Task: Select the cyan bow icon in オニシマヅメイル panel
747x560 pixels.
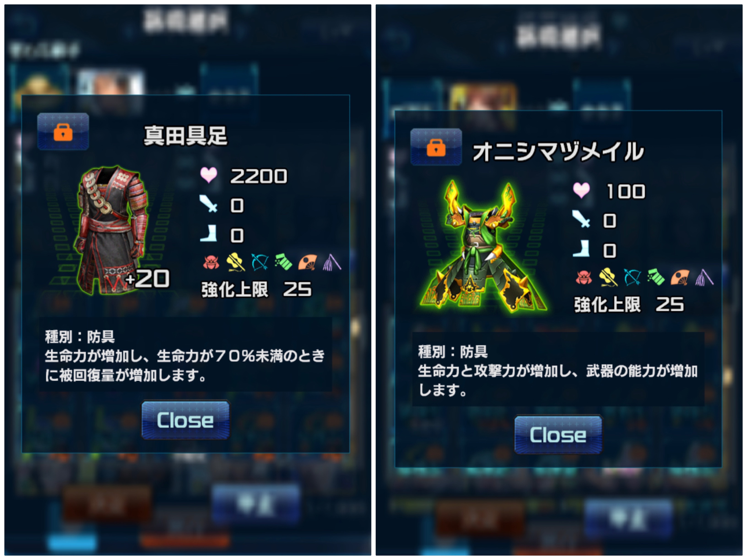Action: click(632, 277)
